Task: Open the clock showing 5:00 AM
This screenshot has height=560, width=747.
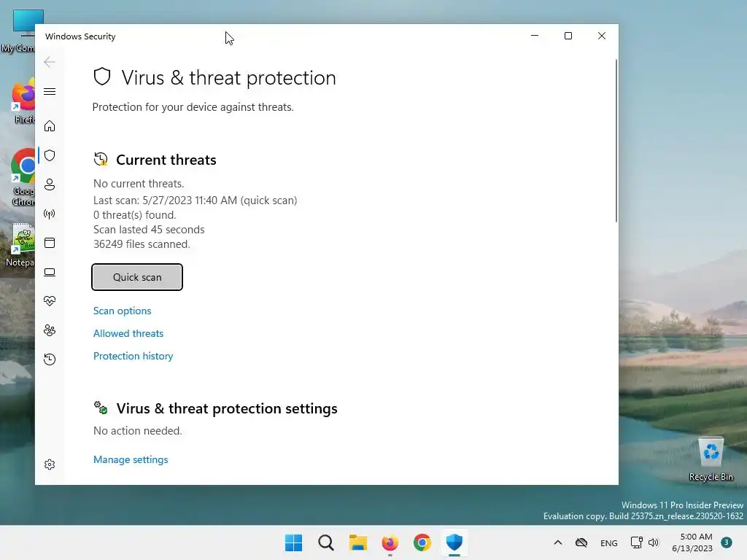Action: pos(692,542)
